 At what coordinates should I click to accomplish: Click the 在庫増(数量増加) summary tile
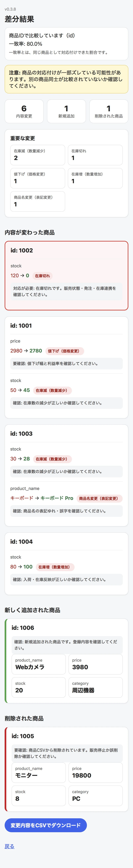(95, 178)
